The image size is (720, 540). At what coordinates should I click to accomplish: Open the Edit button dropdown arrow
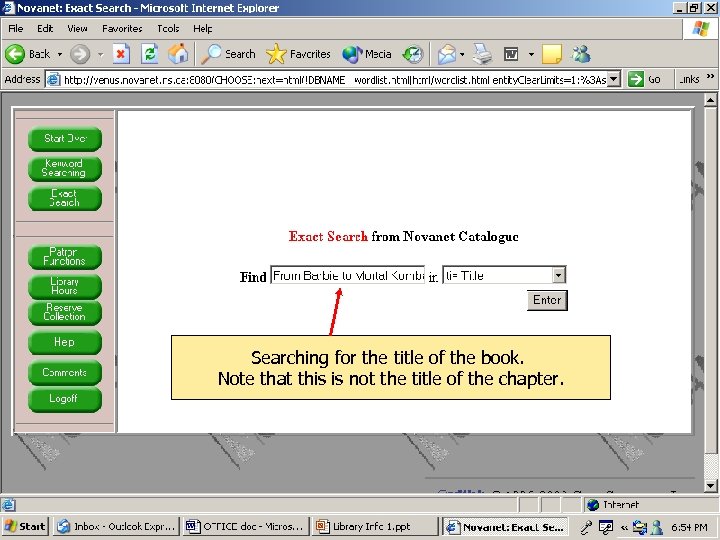tap(531, 54)
